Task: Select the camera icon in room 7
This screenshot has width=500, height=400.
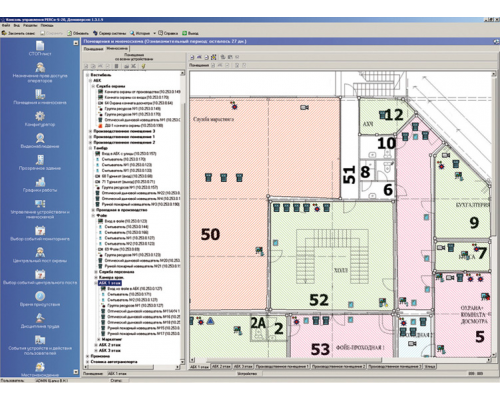Action: coord(441,248)
